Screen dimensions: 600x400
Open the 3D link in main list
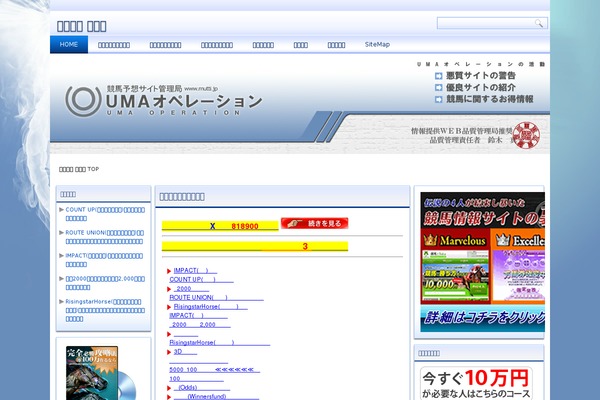[x=185, y=352]
